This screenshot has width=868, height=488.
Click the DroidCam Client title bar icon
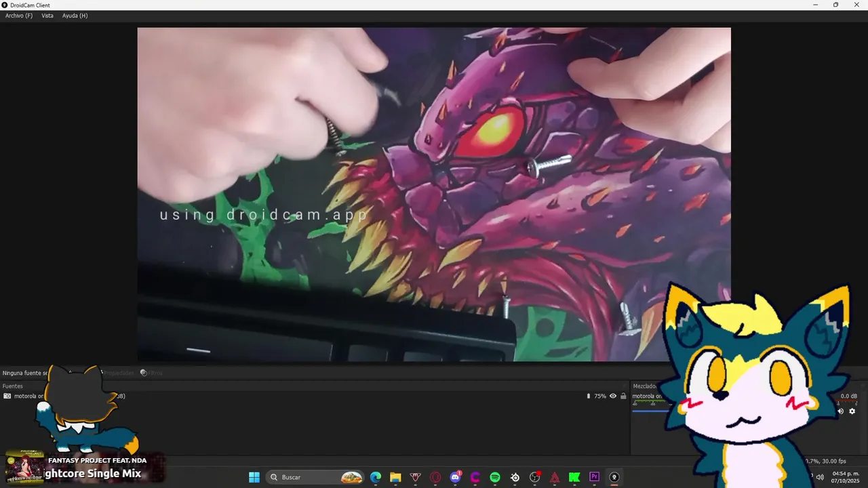[x=5, y=5]
